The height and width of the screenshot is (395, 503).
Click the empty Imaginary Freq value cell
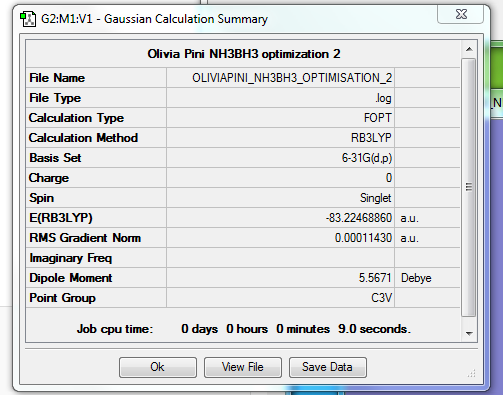coord(280,258)
